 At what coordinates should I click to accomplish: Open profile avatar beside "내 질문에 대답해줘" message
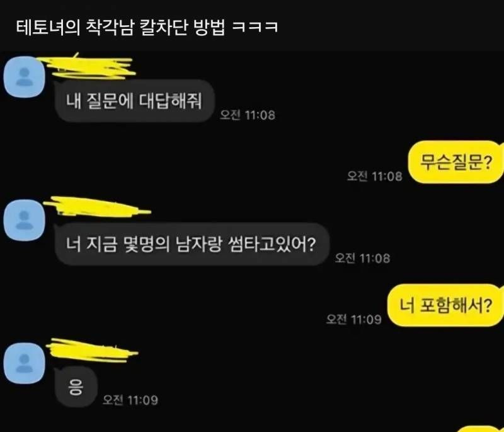pyautogui.click(x=24, y=77)
